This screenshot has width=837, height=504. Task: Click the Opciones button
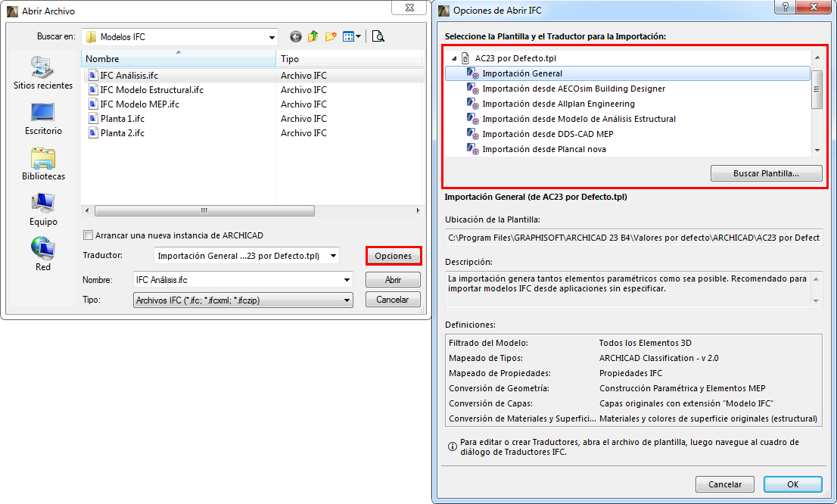tap(394, 256)
